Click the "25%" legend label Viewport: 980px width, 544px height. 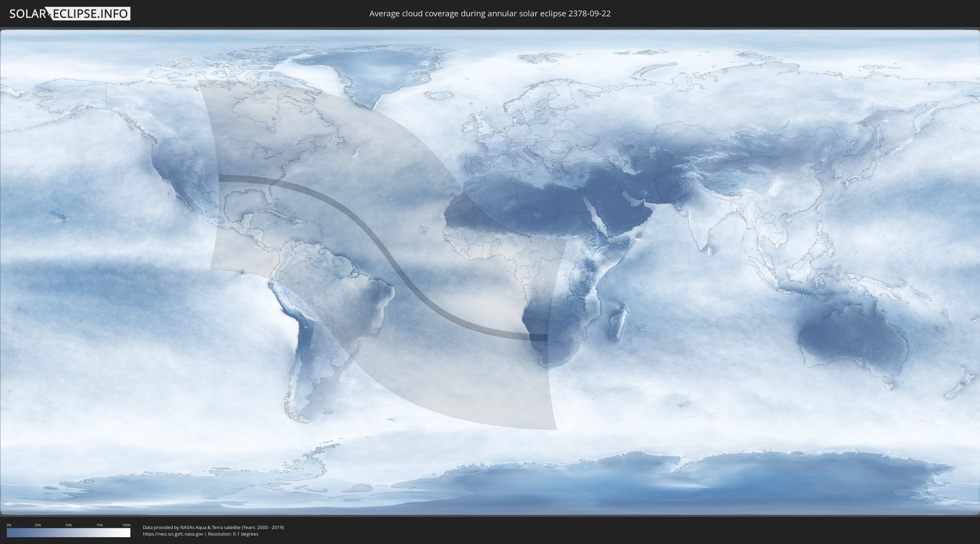(x=38, y=525)
